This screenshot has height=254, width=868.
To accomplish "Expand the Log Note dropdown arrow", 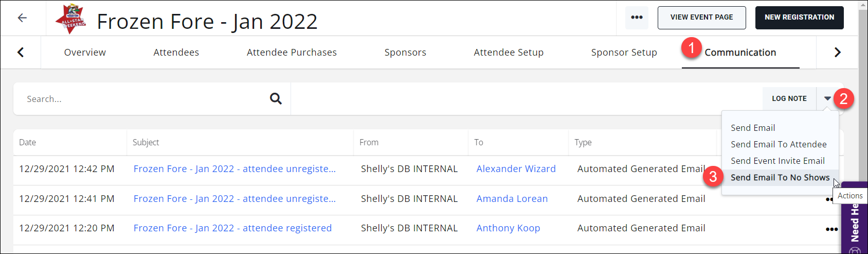I will [x=827, y=98].
